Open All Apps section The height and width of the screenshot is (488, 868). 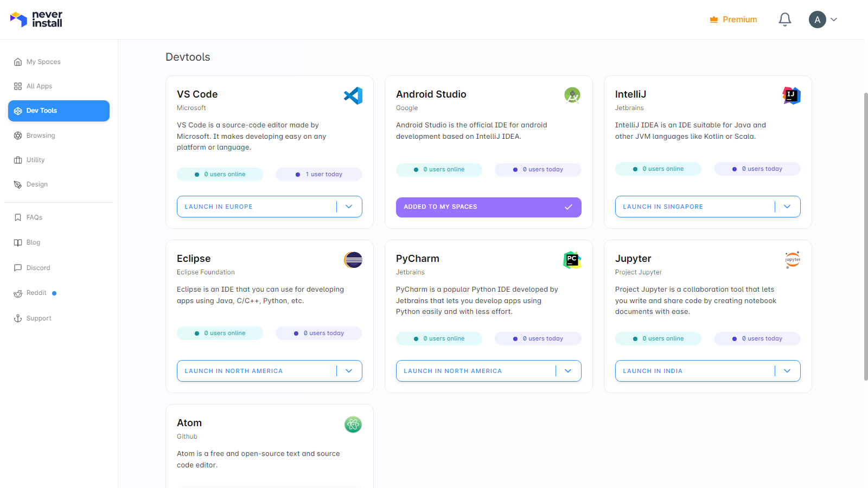[59, 86]
